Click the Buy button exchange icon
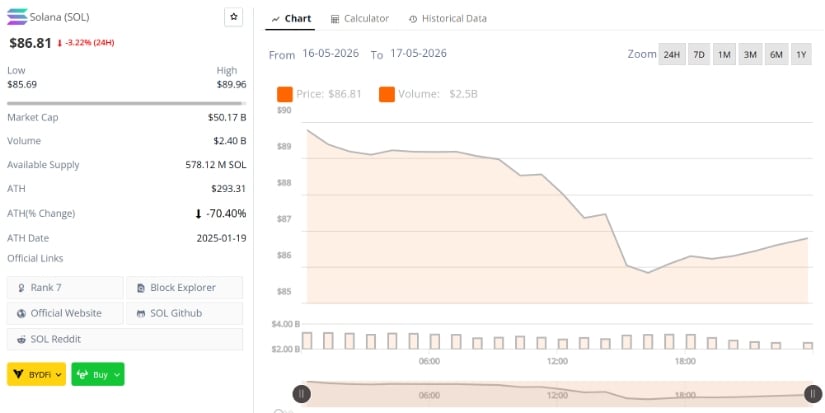This screenshot has width=825, height=413. point(82,375)
